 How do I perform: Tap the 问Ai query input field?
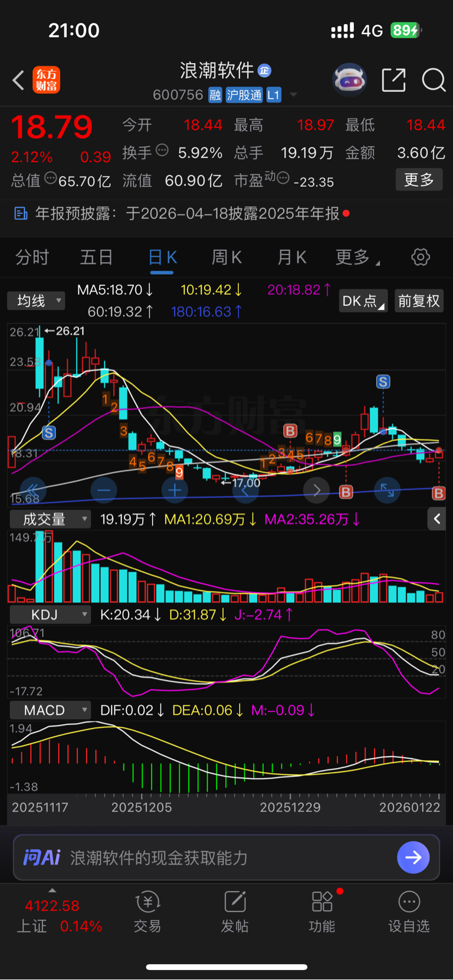[226, 857]
